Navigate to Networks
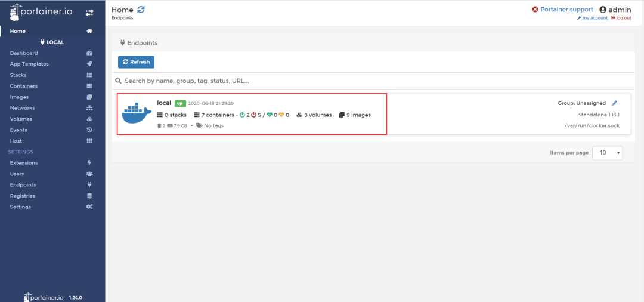 tap(22, 108)
